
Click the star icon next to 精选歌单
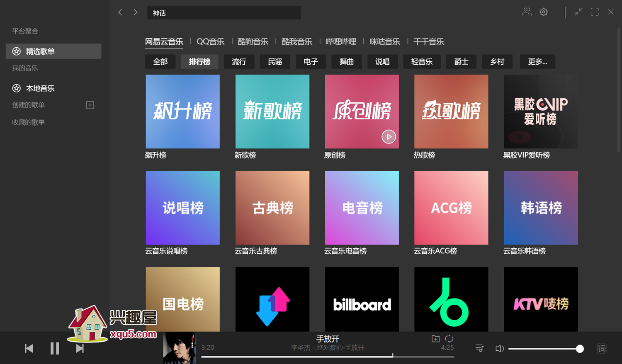[17, 51]
